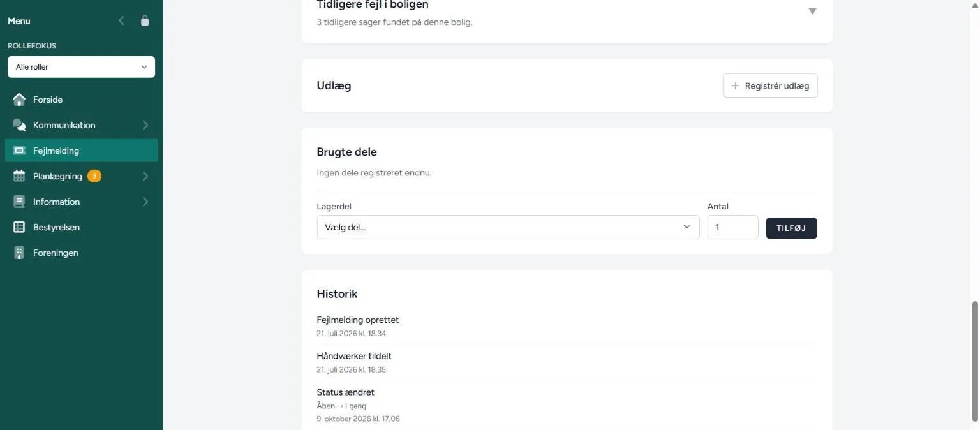Click the Bestyrelsen list icon
980x430 pixels.
pos(19,227)
